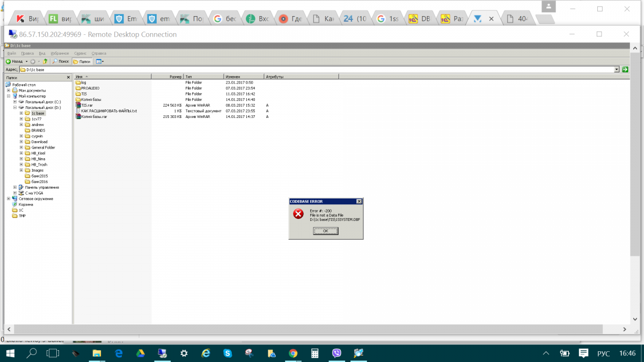The width and height of the screenshot is (644, 362).
Task: Select HB_Trosh folder in tree
Action: coord(39,165)
